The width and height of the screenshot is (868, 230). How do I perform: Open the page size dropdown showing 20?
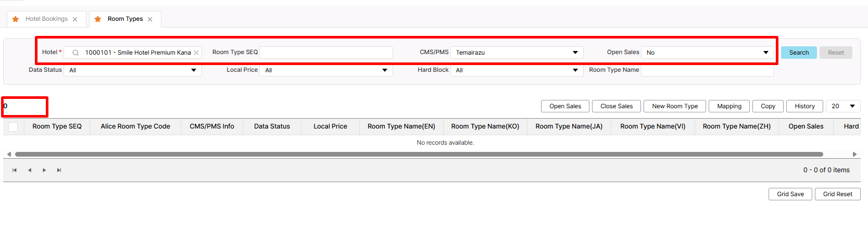[852, 106]
